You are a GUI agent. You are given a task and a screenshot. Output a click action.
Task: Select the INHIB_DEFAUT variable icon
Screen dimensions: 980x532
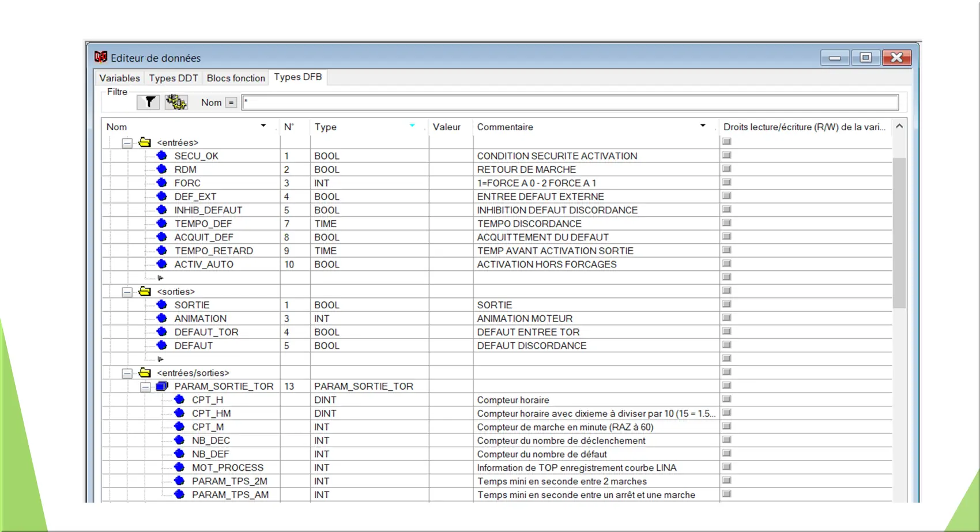[162, 210]
